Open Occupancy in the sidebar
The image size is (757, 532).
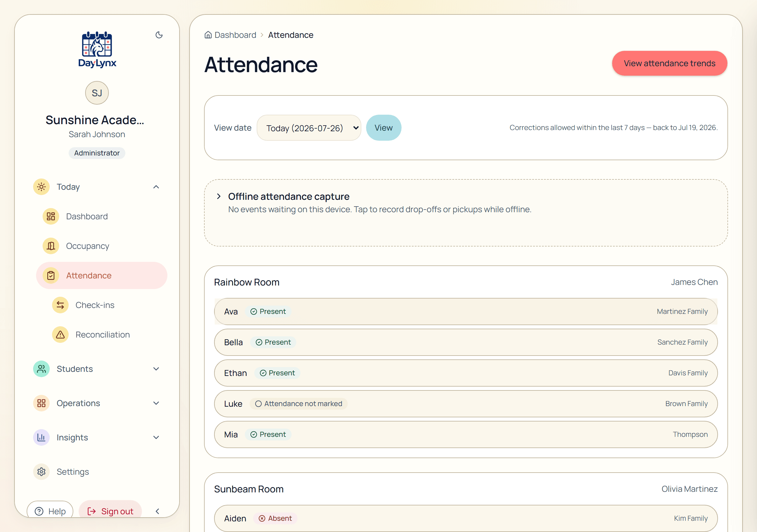tap(87, 246)
